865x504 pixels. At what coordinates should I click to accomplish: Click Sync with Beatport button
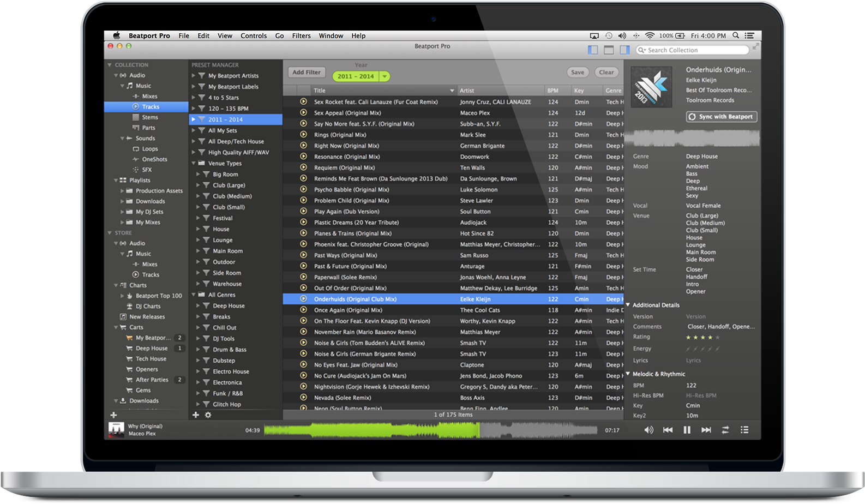(x=722, y=117)
